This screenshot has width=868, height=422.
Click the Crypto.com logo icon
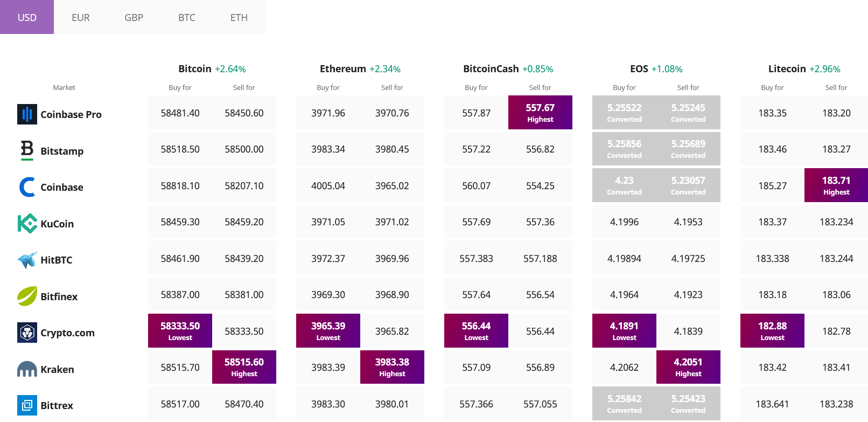pyautogui.click(x=27, y=333)
